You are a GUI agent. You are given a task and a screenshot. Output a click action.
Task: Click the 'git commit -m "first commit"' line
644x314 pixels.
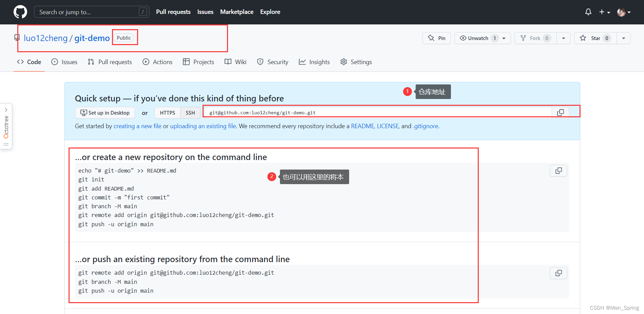[x=124, y=197]
